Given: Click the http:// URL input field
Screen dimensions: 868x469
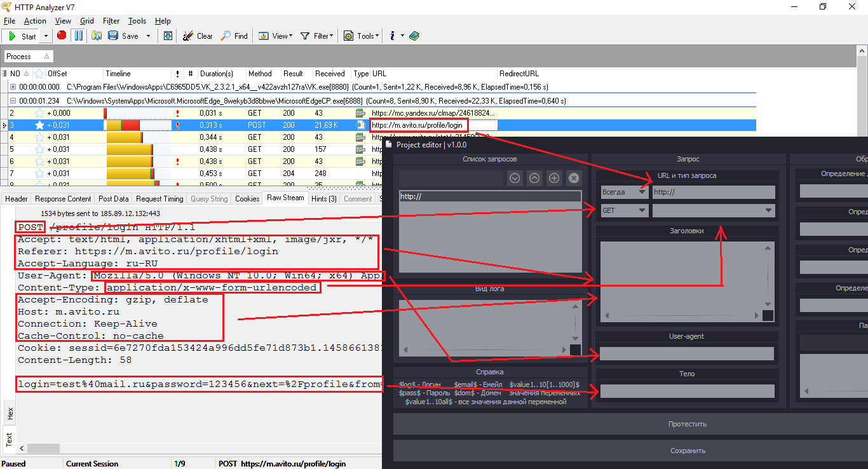Looking at the screenshot, I should (x=714, y=192).
